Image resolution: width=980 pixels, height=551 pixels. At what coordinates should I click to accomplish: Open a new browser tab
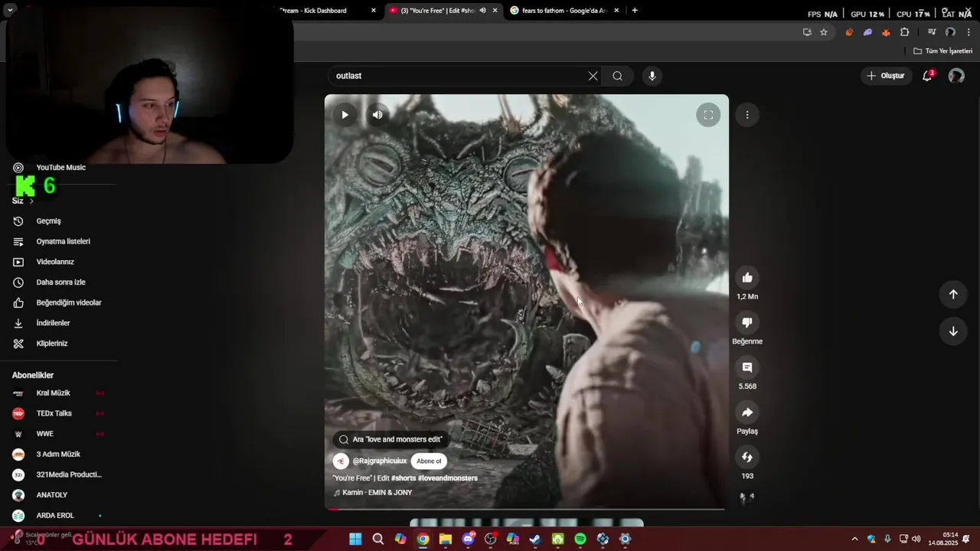tap(635, 11)
